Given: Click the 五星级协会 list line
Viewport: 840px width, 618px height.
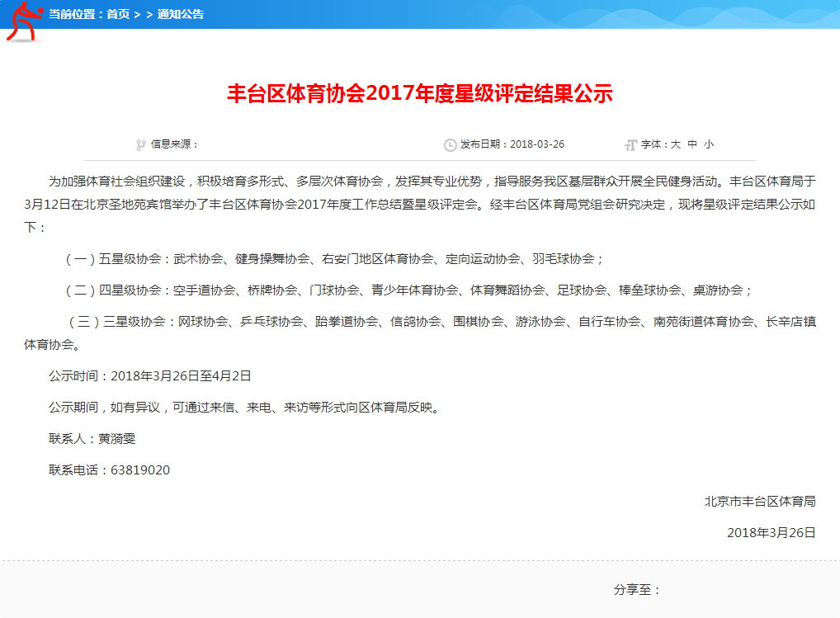Looking at the screenshot, I should (x=334, y=258).
